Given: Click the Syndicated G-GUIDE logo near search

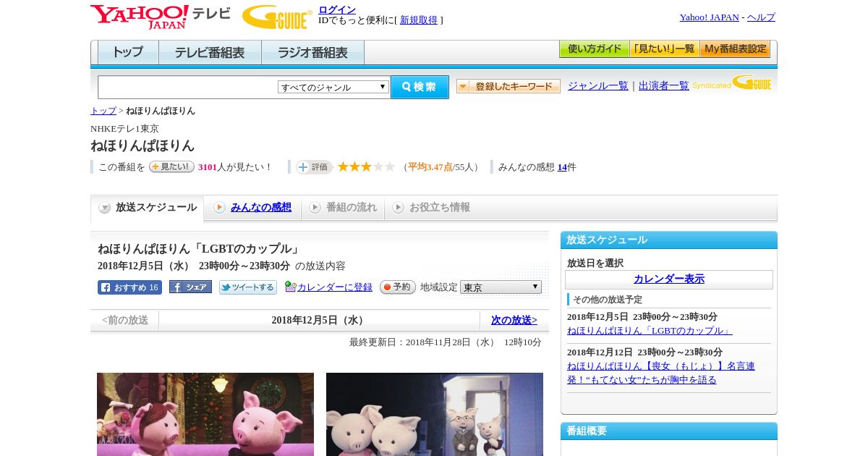Looking at the screenshot, I should 731,83.
